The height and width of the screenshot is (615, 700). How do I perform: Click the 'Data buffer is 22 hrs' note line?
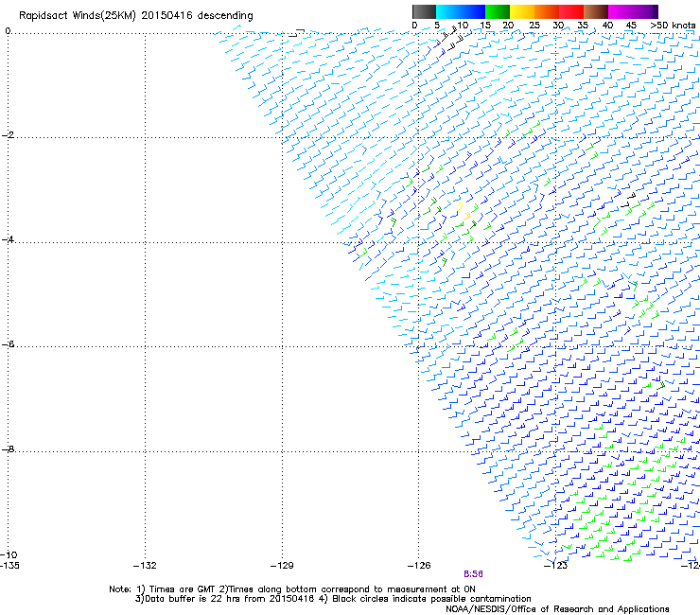click(333, 599)
